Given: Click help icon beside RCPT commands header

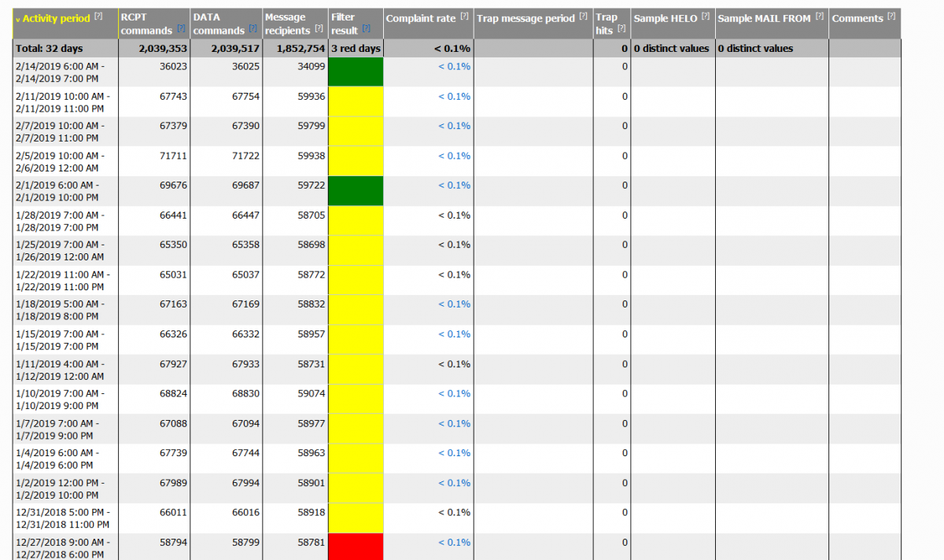Looking at the screenshot, I should point(181,29).
